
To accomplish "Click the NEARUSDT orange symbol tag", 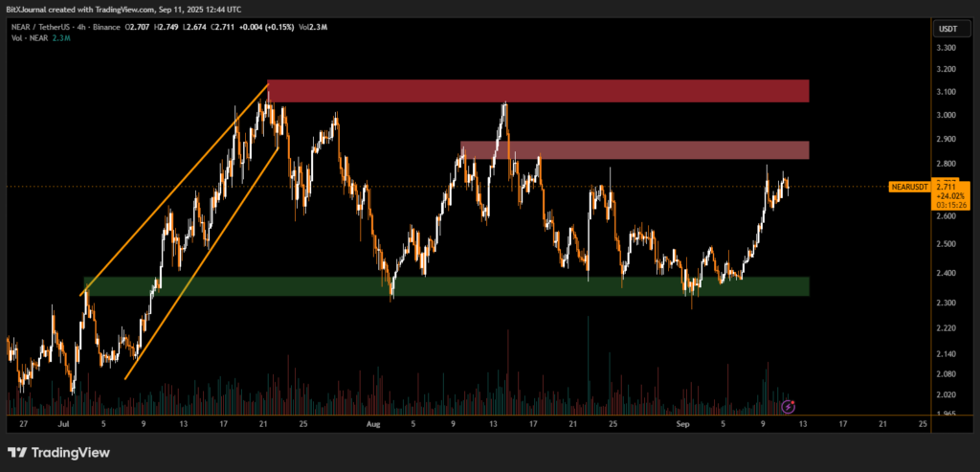I will point(909,187).
